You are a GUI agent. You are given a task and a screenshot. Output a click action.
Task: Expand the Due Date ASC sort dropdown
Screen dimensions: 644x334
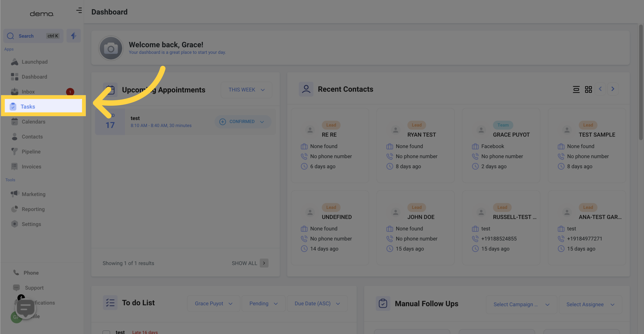tap(317, 303)
